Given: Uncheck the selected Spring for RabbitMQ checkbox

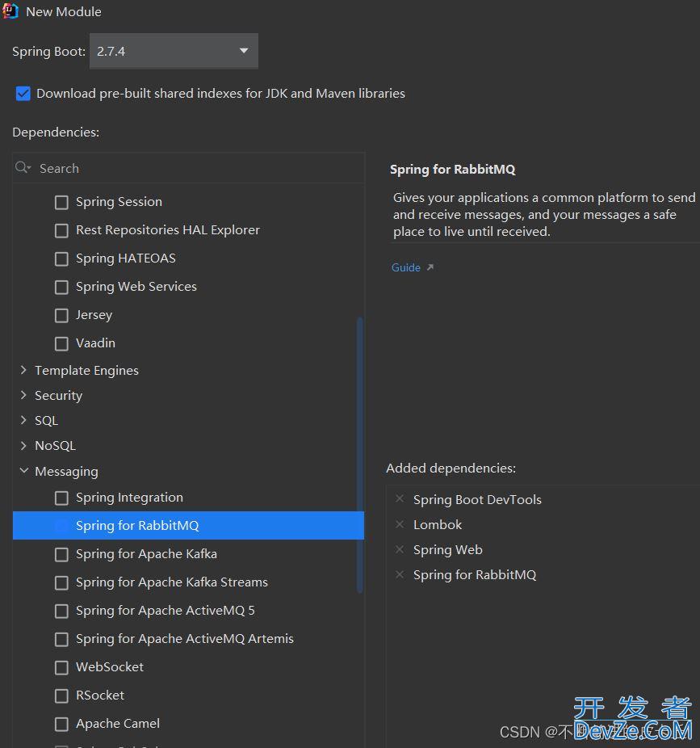Looking at the screenshot, I should pos(61,526).
